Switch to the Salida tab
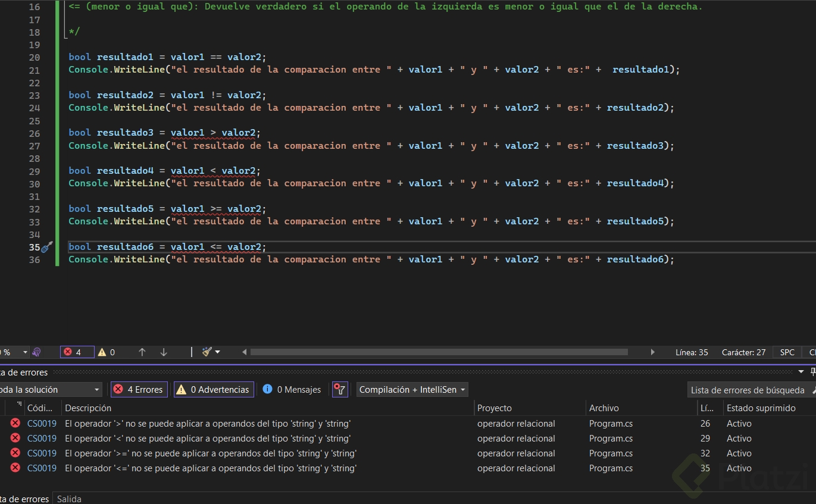This screenshot has width=816, height=504. tap(69, 499)
